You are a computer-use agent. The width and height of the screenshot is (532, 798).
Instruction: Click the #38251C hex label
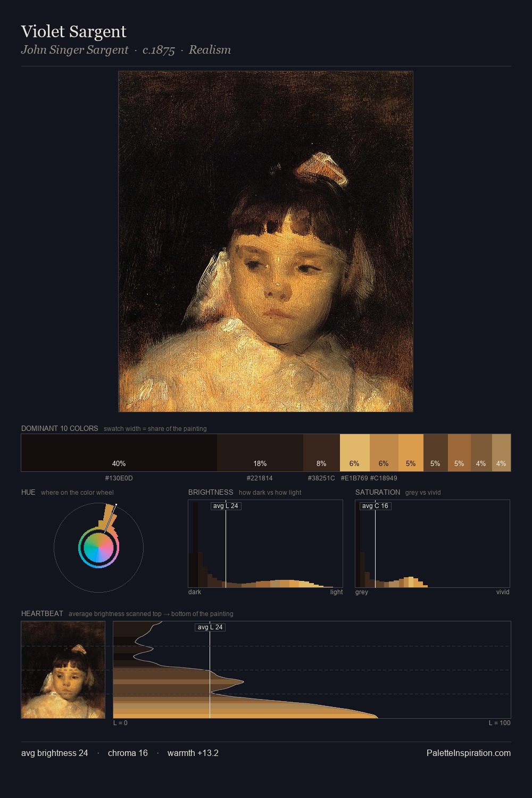321,478
